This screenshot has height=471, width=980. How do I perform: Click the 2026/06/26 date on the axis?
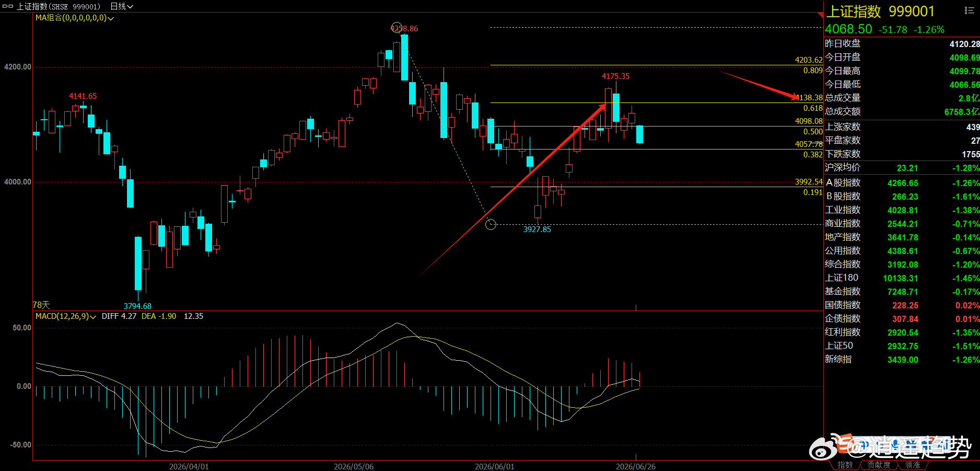636,466
